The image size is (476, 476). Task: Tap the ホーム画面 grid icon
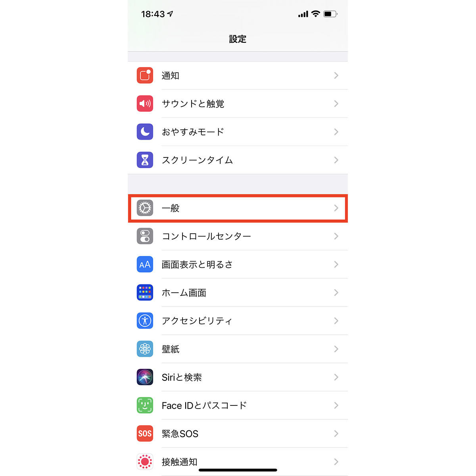point(145,292)
